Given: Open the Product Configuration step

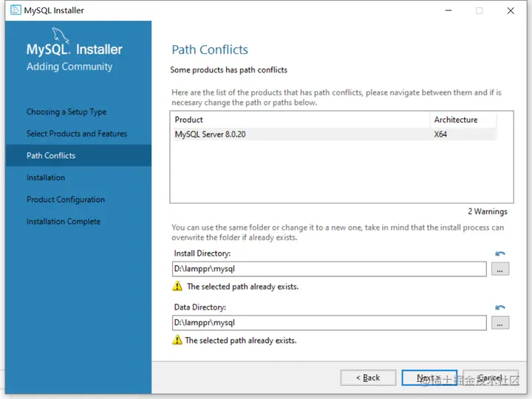Looking at the screenshot, I should (x=66, y=199).
